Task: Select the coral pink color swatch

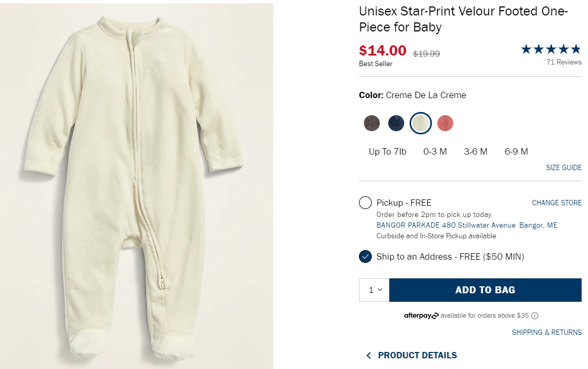Action: click(445, 123)
